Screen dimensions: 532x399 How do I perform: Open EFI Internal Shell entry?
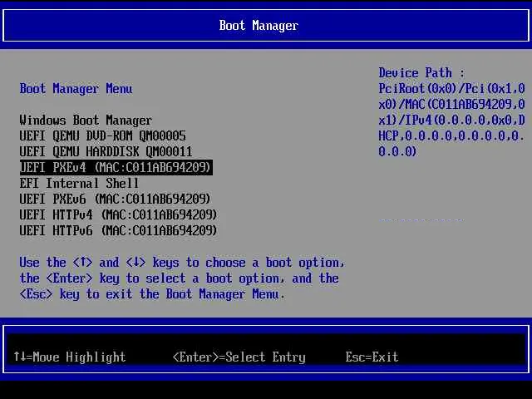79,183
